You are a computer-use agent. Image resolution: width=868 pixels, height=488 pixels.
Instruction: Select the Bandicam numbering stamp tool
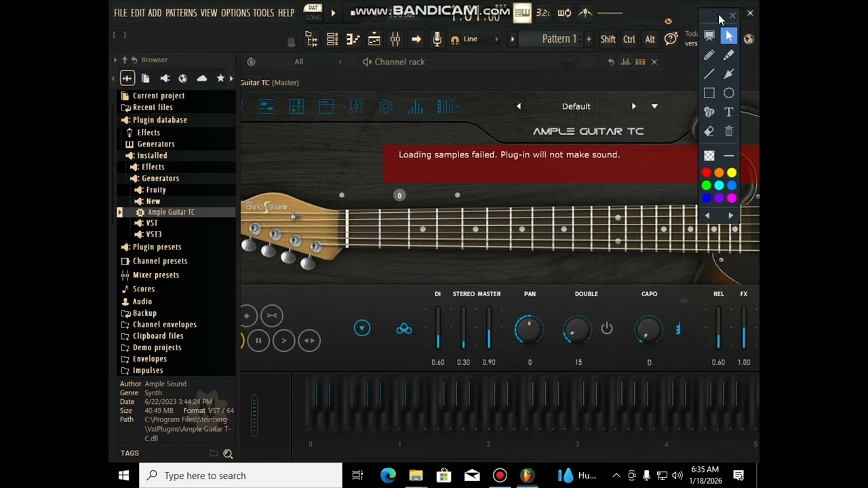pos(709,112)
